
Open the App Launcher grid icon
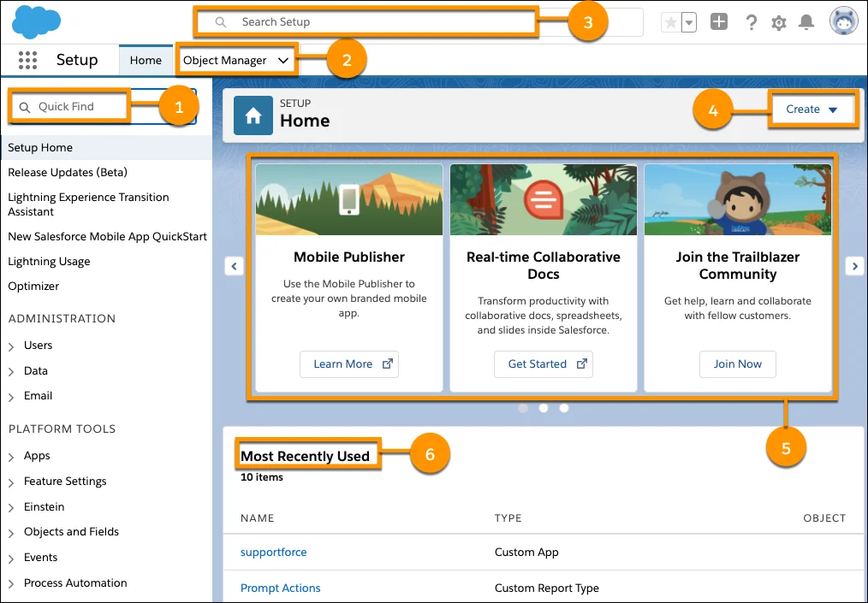pyautogui.click(x=27, y=60)
